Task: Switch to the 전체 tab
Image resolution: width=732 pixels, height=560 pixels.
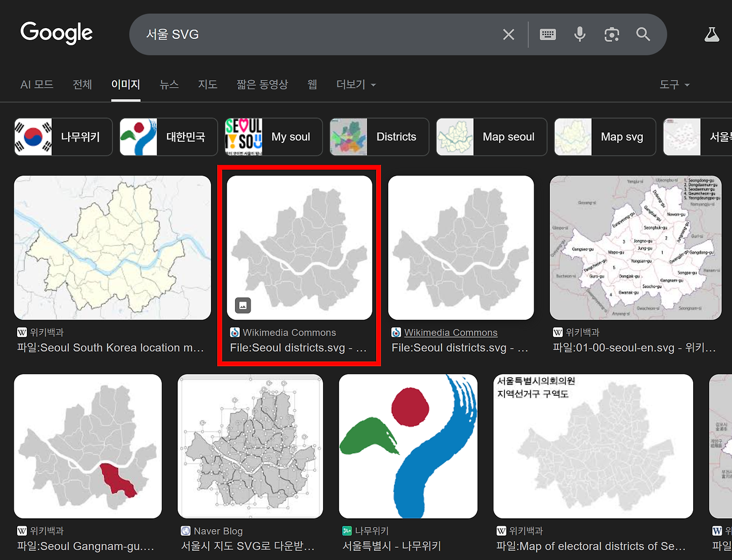Action: click(82, 85)
